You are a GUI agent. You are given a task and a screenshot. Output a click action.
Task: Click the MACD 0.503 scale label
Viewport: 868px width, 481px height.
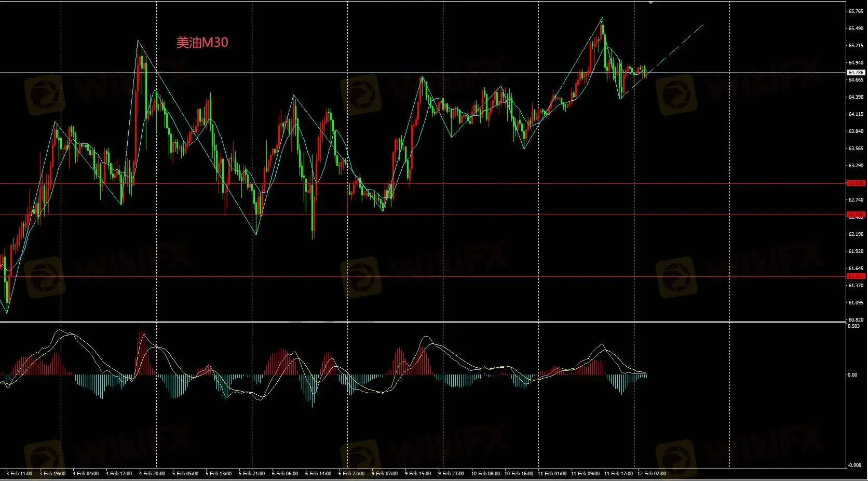(853, 326)
